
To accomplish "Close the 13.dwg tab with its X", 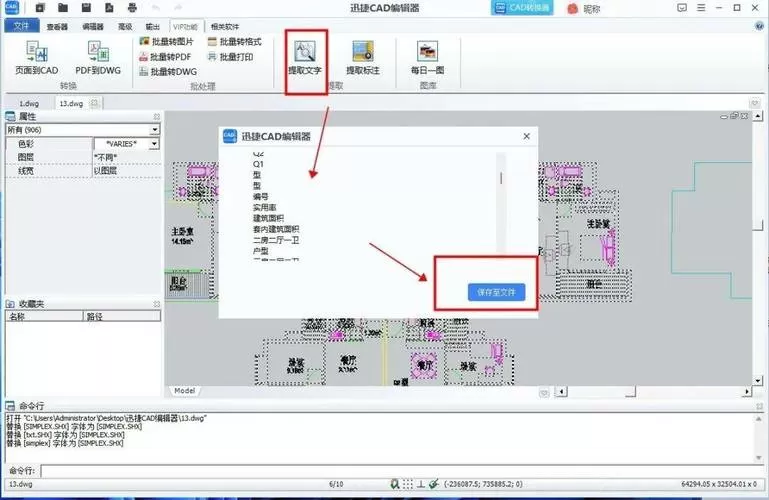I will tap(95, 103).
